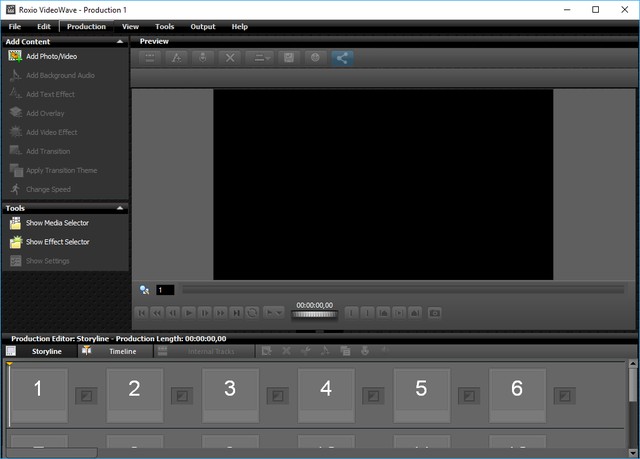Toggle transition box between slots 3 and 4
640x459 pixels.
click(278, 397)
